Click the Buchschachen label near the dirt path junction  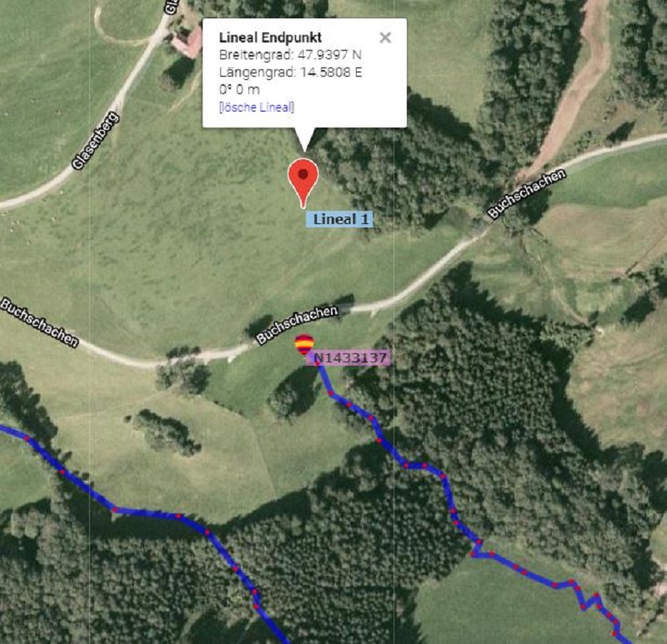pos(526,193)
